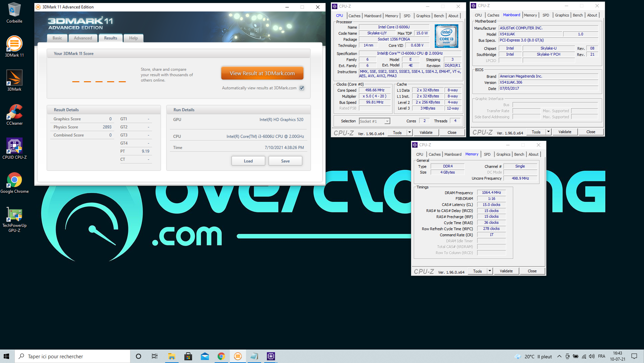
Task: Toggle Automatically view results at 3DMark.com checkbox
Action: pyautogui.click(x=302, y=88)
